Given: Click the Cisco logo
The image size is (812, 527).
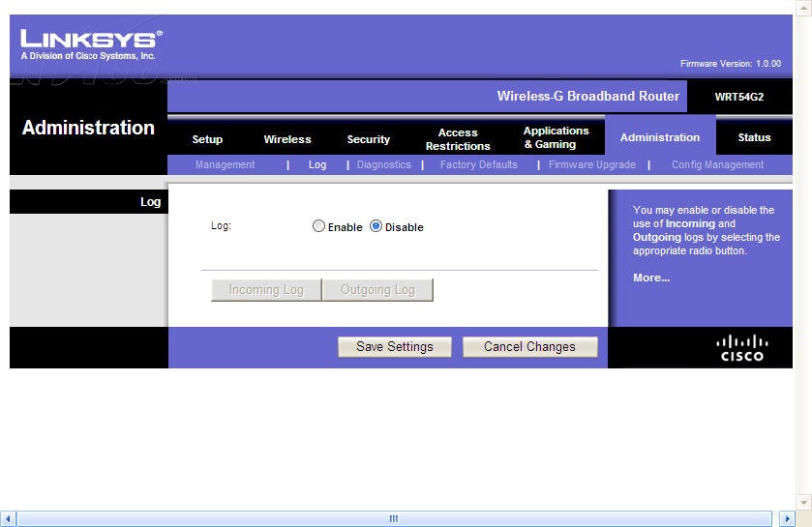Looking at the screenshot, I should point(742,348).
